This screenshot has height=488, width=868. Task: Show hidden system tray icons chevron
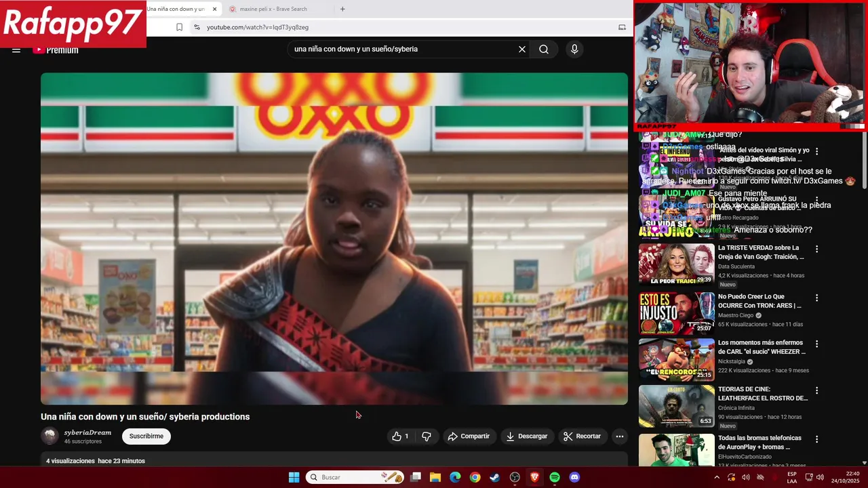[x=717, y=477]
